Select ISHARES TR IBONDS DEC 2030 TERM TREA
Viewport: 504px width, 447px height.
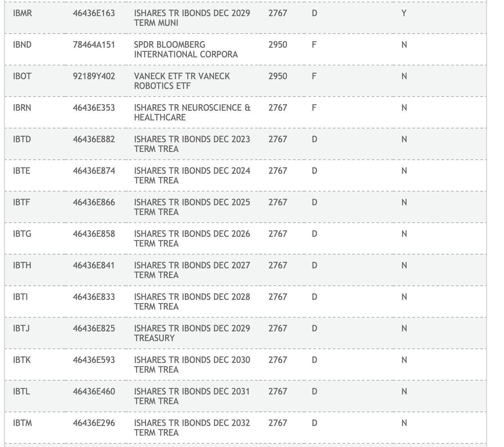coord(192,365)
